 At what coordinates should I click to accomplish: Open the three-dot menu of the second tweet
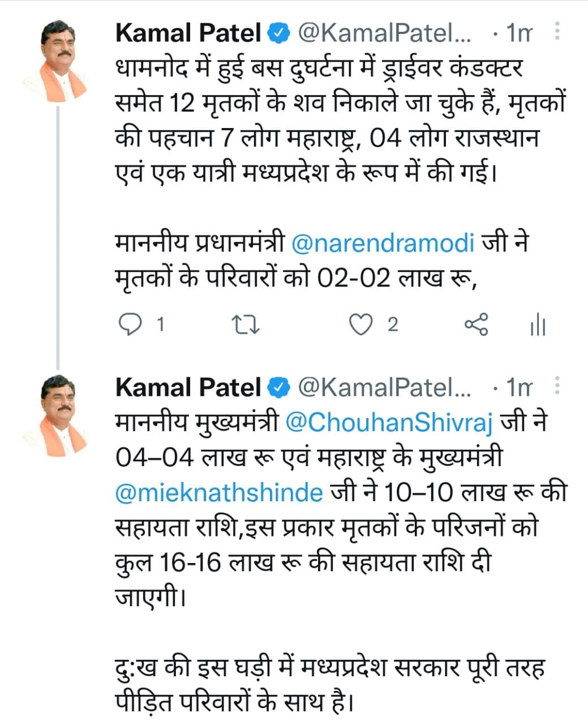557,387
